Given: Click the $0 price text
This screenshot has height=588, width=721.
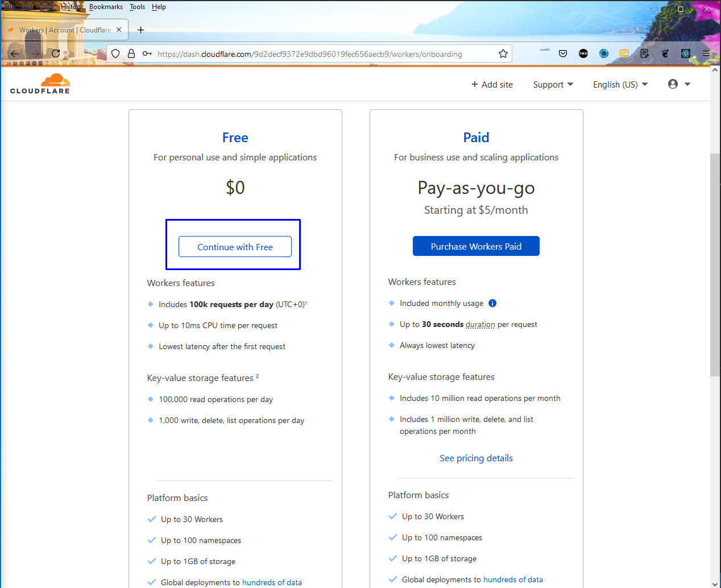Looking at the screenshot, I should [235, 187].
